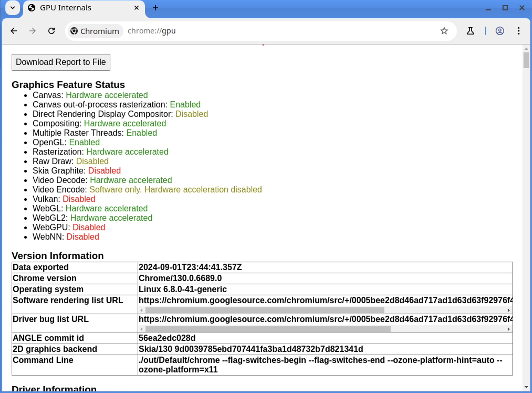Open the profile avatar menu
The width and height of the screenshot is (532, 393).
pyautogui.click(x=499, y=31)
